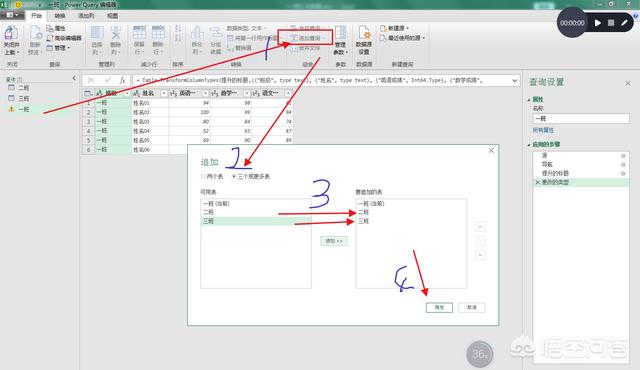Click the 选择列 (Choose Columns) icon
The height and width of the screenshot is (370, 640).
click(x=97, y=40)
